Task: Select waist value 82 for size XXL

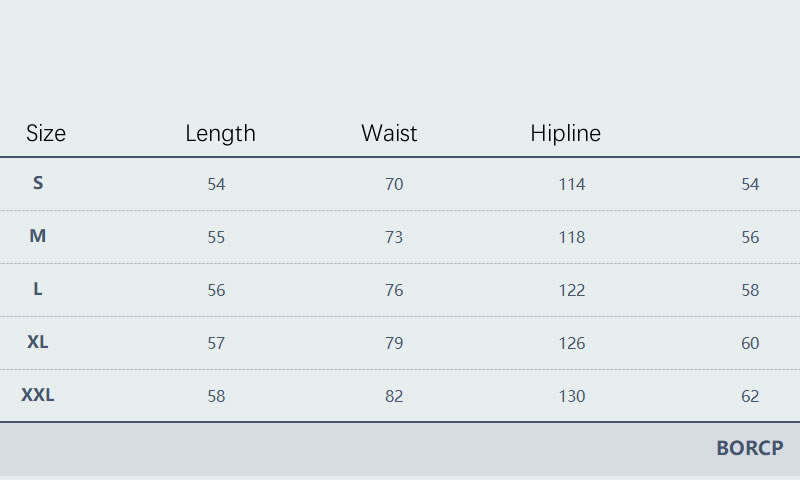Action: (x=394, y=396)
